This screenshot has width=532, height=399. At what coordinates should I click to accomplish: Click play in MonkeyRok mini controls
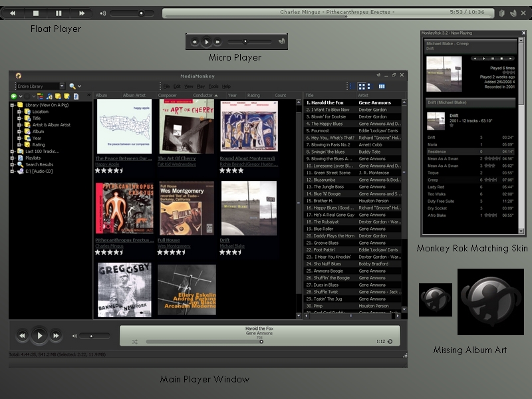[484, 59]
